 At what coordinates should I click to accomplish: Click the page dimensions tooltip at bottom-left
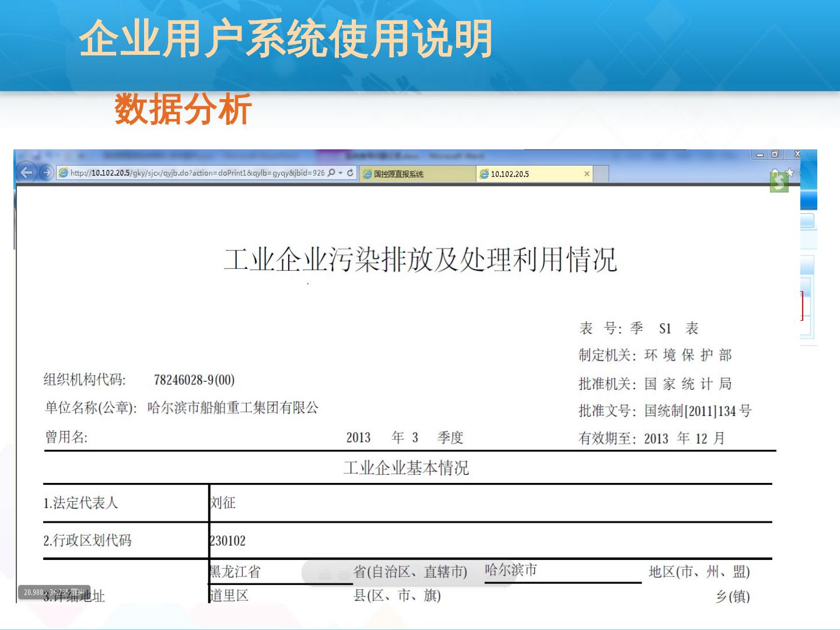[x=54, y=592]
